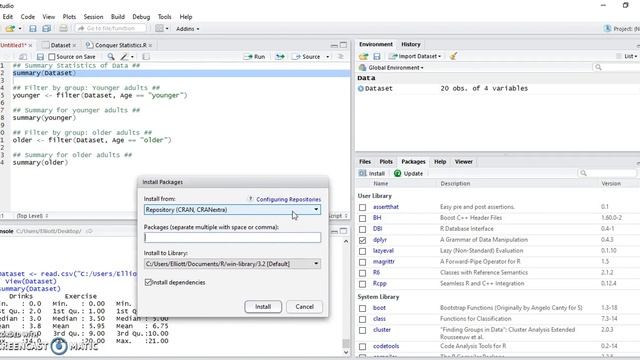Click the compile notebook icon in editor
Image resolution: width=640 pixels, height=360 pixels.
click(146, 57)
